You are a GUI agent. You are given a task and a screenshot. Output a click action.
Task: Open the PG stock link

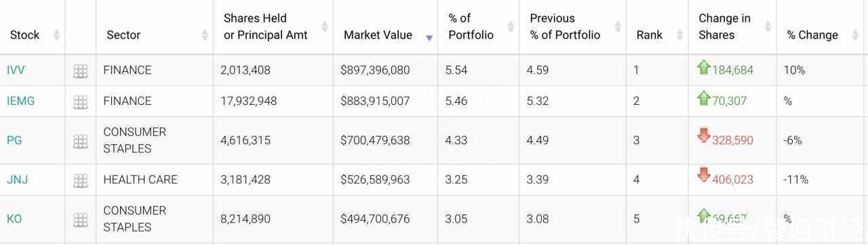14,140
